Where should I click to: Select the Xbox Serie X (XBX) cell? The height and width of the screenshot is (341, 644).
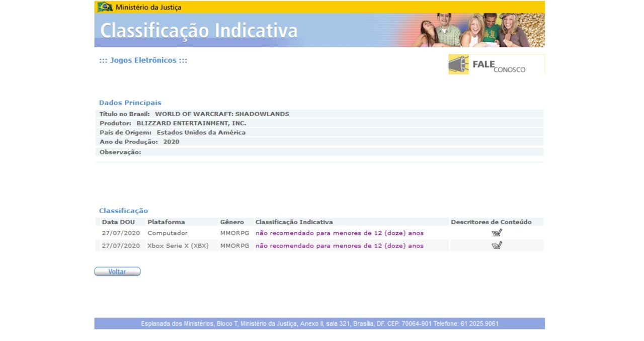pyautogui.click(x=178, y=245)
